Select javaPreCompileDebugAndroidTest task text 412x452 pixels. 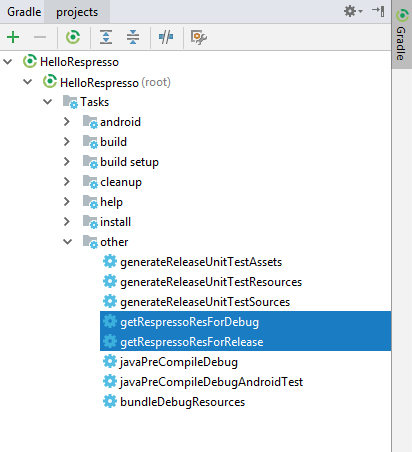211,382
